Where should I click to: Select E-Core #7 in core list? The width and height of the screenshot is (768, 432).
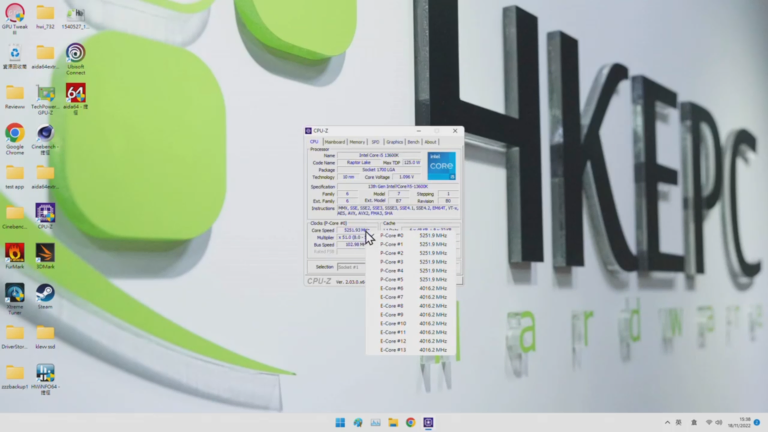411,297
